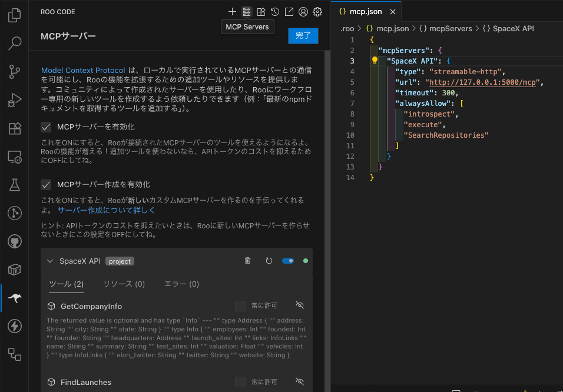Open the Search view in activity bar
This screenshot has height=392, width=563.
tap(14, 43)
